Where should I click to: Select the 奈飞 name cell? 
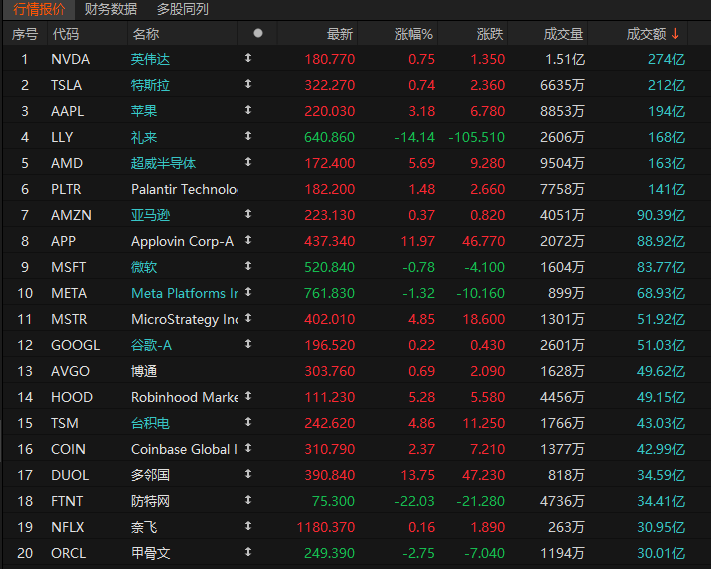(144, 527)
